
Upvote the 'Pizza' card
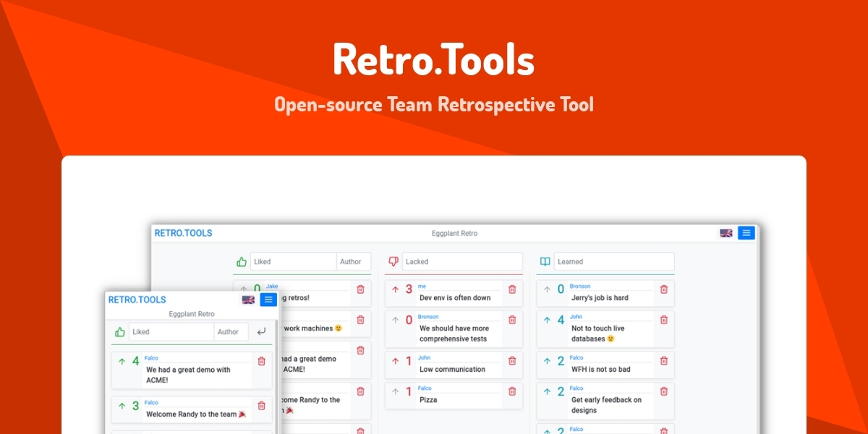[395, 391]
